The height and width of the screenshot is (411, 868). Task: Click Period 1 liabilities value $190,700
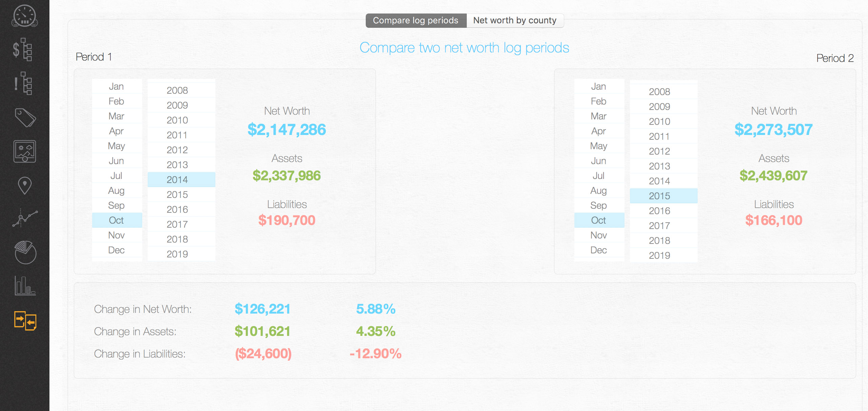click(x=287, y=220)
